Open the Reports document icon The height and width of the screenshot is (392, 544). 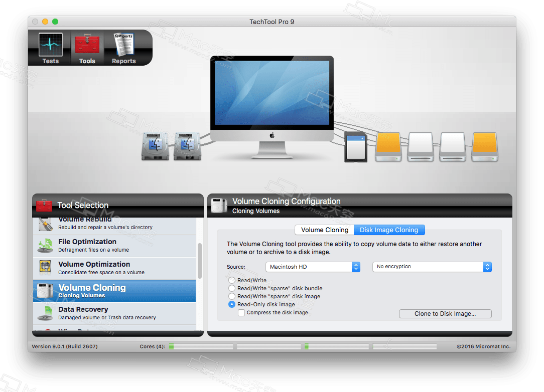tap(124, 45)
